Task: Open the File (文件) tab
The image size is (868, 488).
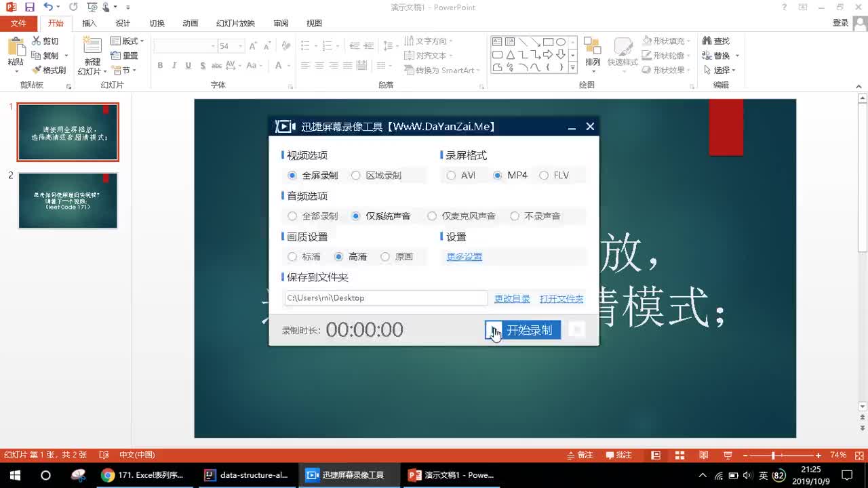Action: [18, 23]
